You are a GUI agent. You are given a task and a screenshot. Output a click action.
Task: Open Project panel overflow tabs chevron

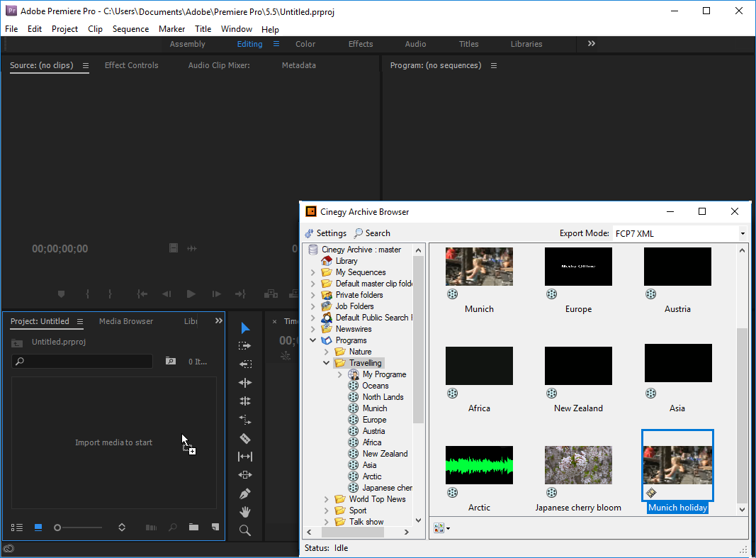(218, 320)
